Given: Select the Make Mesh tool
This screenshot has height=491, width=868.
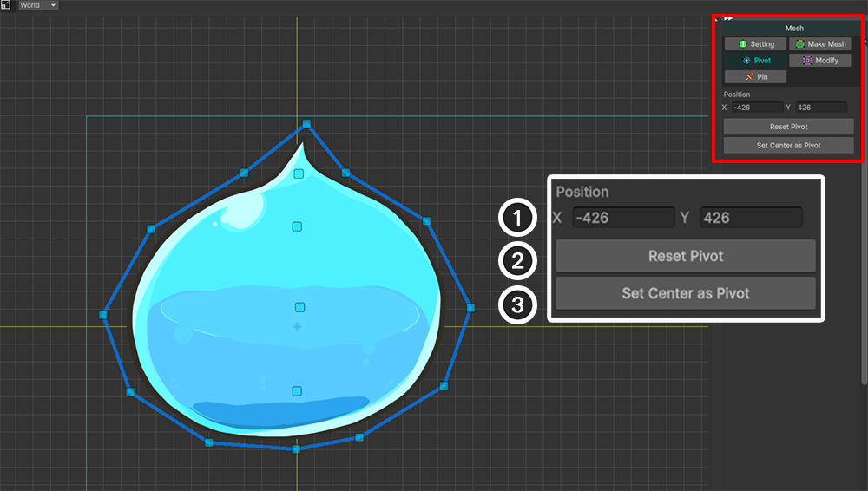Looking at the screenshot, I should pyautogui.click(x=820, y=44).
